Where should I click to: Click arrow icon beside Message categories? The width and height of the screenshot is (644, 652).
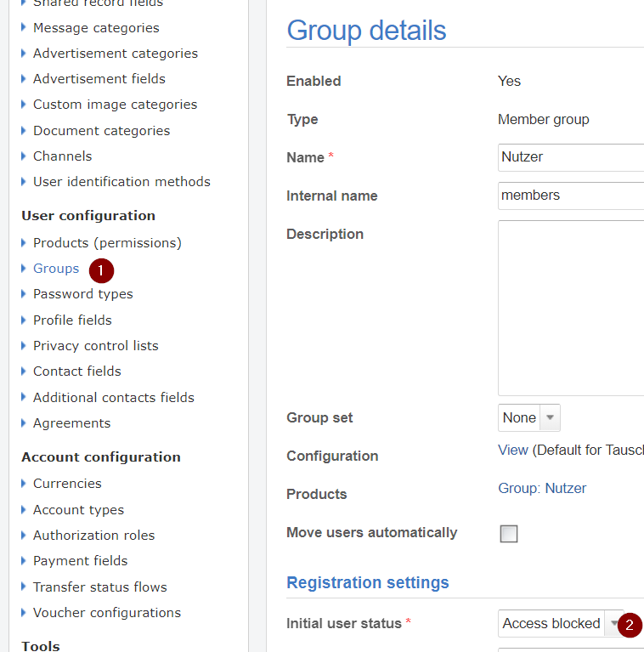coord(24,27)
